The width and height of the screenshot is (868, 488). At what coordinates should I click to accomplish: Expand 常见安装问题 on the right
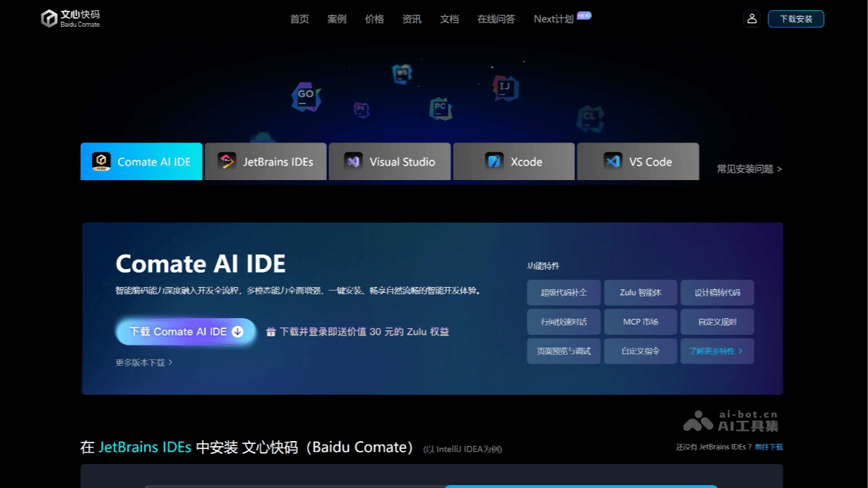coord(749,168)
